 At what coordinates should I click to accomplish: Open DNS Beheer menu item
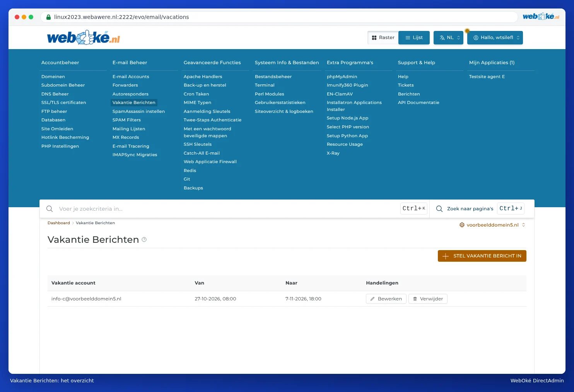[55, 94]
